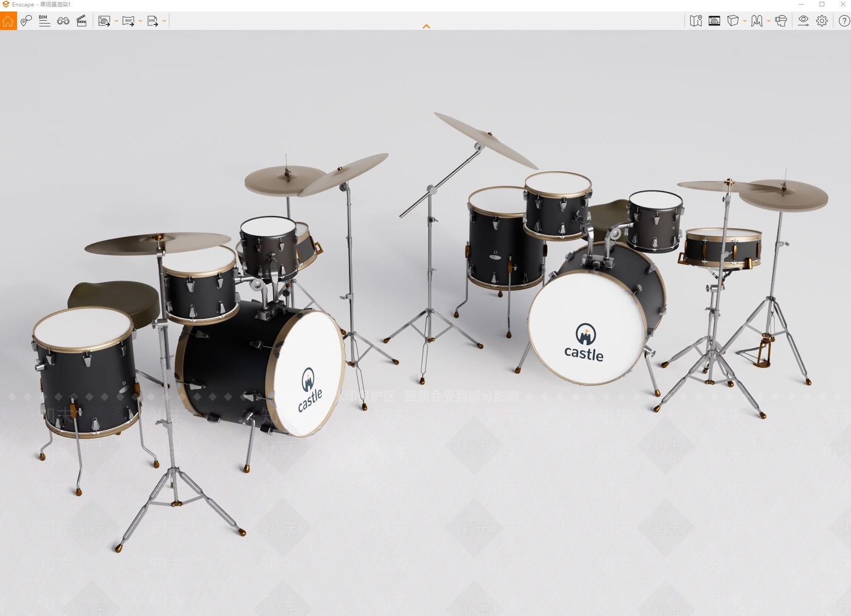
Task: Open Visual Settings eye icon
Action: click(803, 21)
